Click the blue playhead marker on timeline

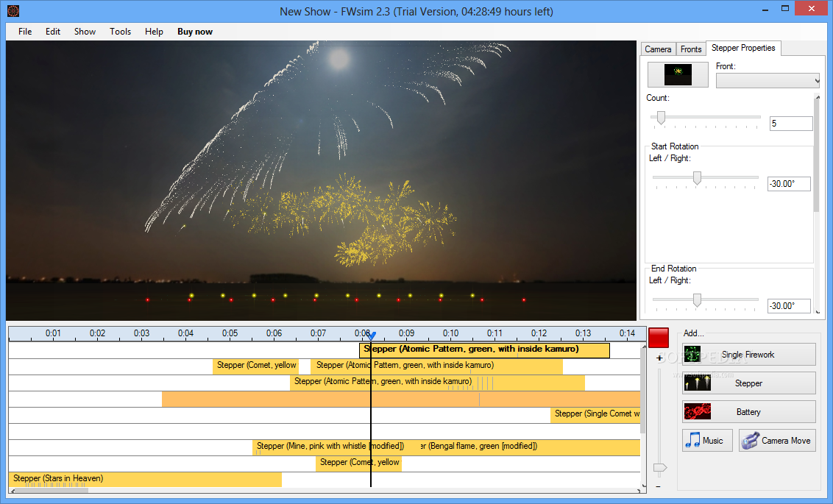tap(372, 336)
